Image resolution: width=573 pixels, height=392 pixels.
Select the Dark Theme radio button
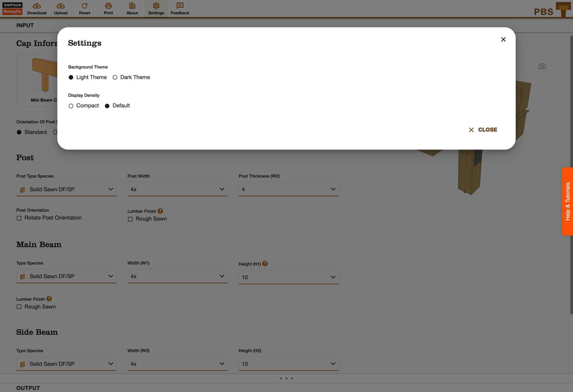tap(115, 77)
